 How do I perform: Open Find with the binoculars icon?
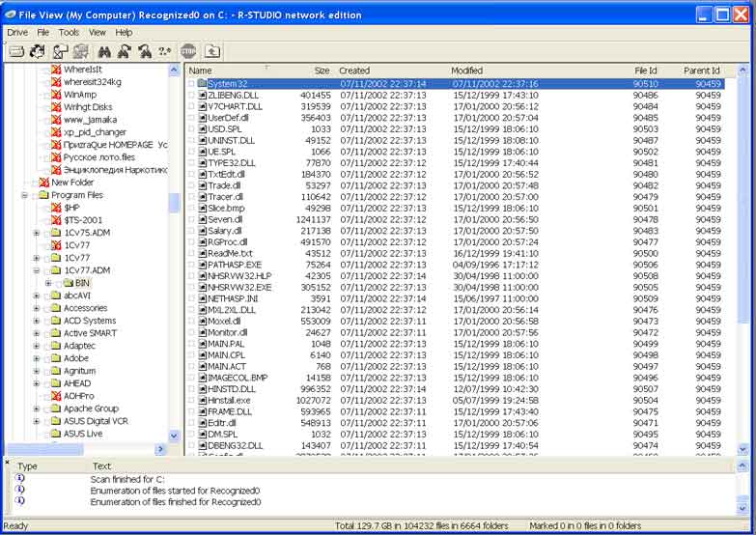tap(104, 51)
